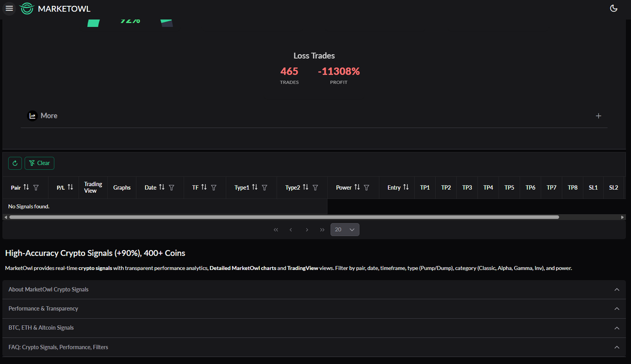Click the High-Accuracy Crypto Signals heading
Image resolution: width=631 pixels, height=364 pixels.
tap(95, 253)
